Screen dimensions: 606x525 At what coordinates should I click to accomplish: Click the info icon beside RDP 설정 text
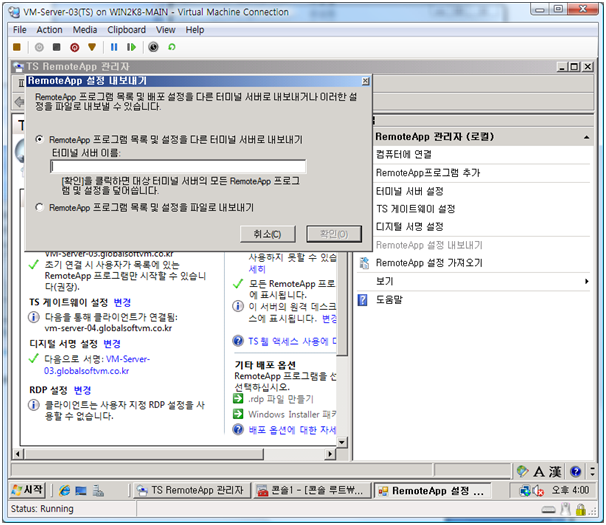click(x=34, y=405)
